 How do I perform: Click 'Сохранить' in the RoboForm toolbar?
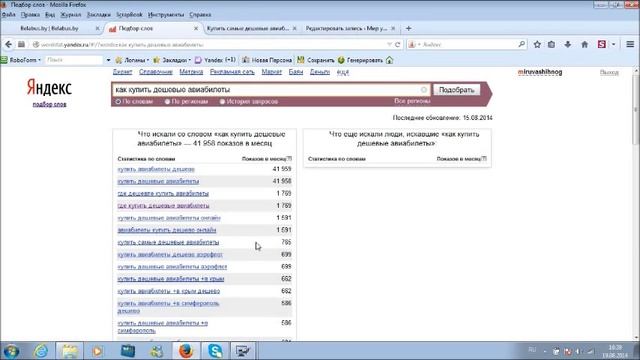316,60
